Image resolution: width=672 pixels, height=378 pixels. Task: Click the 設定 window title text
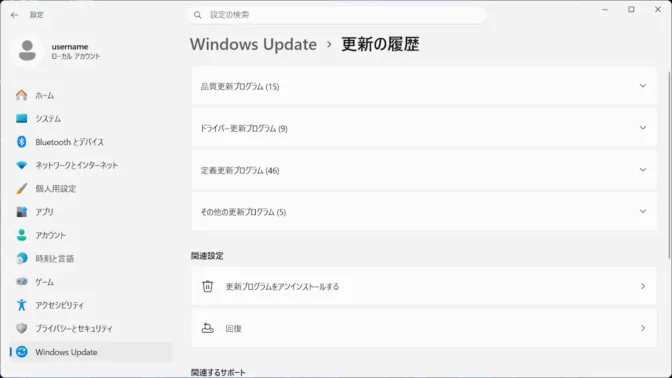click(36, 15)
